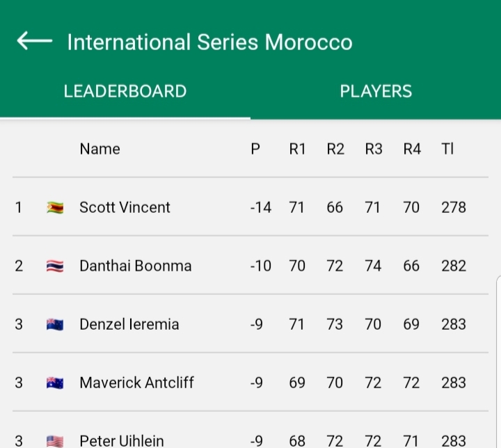Tap Denzel Ieremia's name

tap(129, 324)
